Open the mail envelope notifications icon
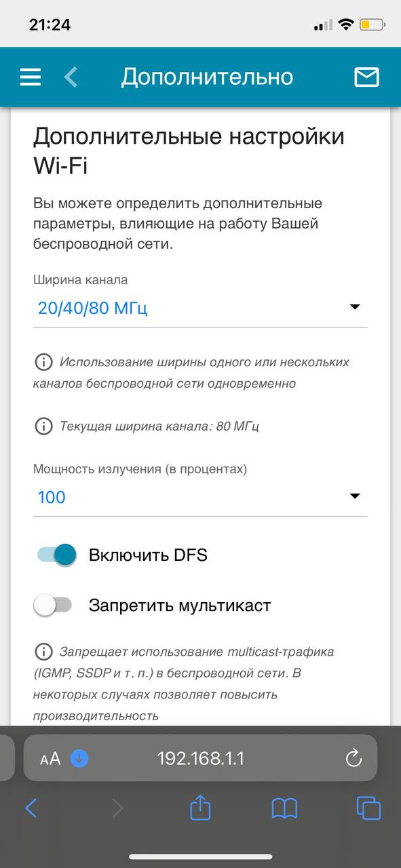 (x=366, y=77)
